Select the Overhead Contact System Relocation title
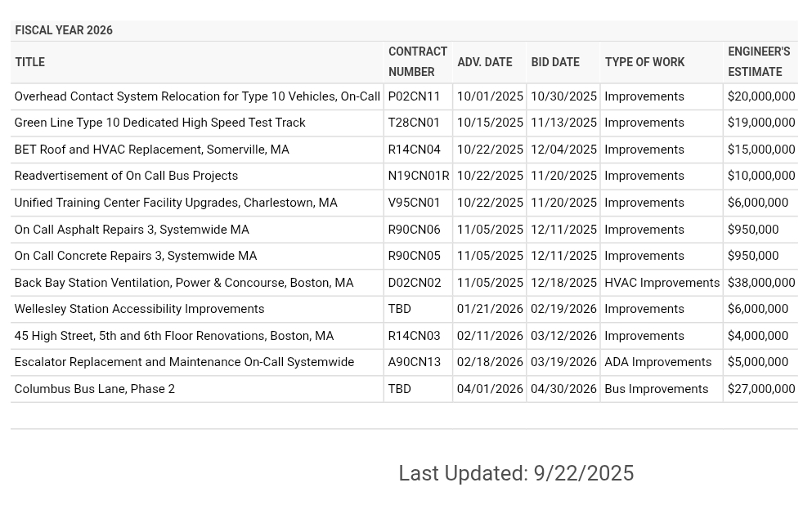812x514 pixels. (197, 96)
